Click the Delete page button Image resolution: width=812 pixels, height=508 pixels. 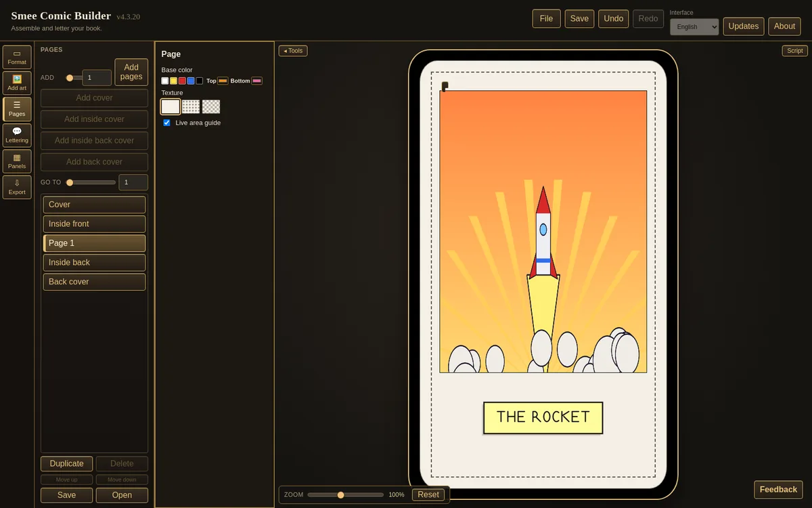(122, 464)
